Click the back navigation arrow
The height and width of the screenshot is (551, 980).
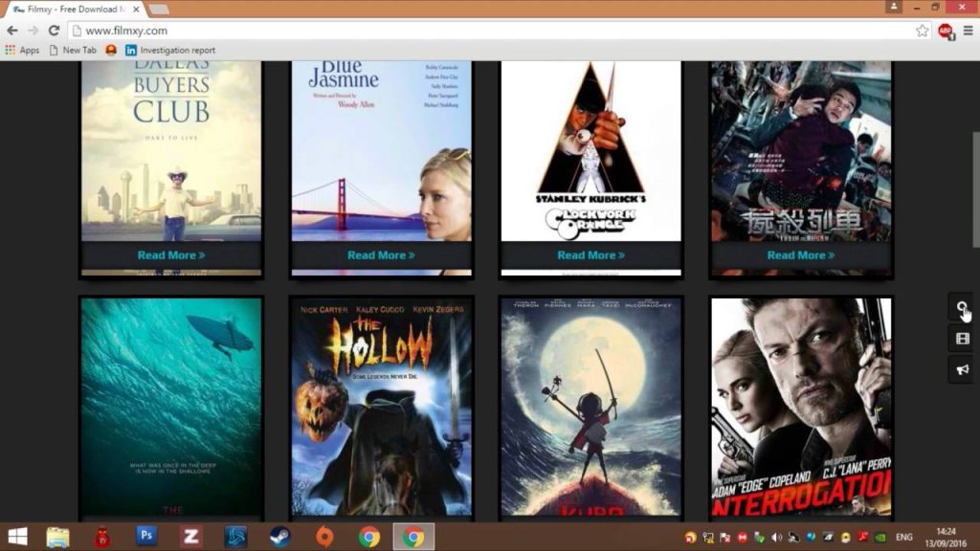[x=11, y=31]
